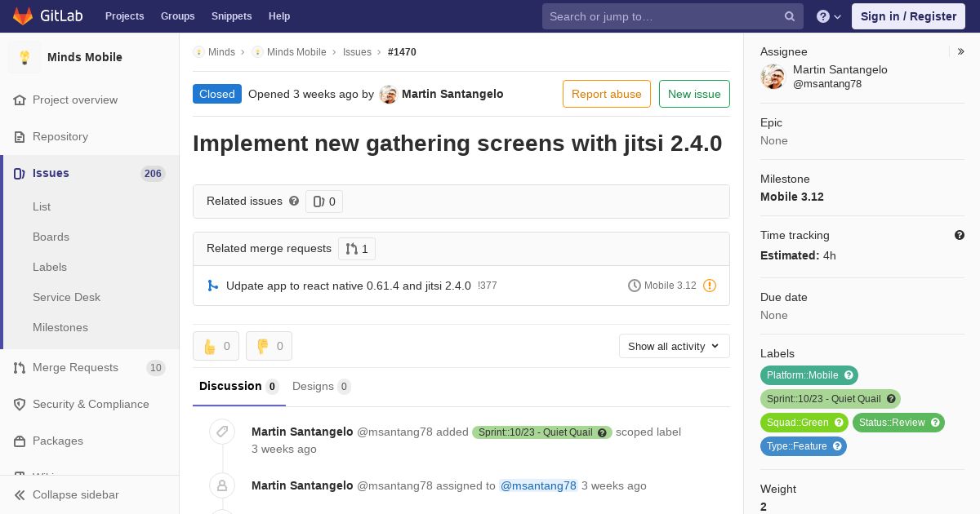This screenshot has height=514, width=980.
Task: Open Help in top navigation
Action: (279, 16)
